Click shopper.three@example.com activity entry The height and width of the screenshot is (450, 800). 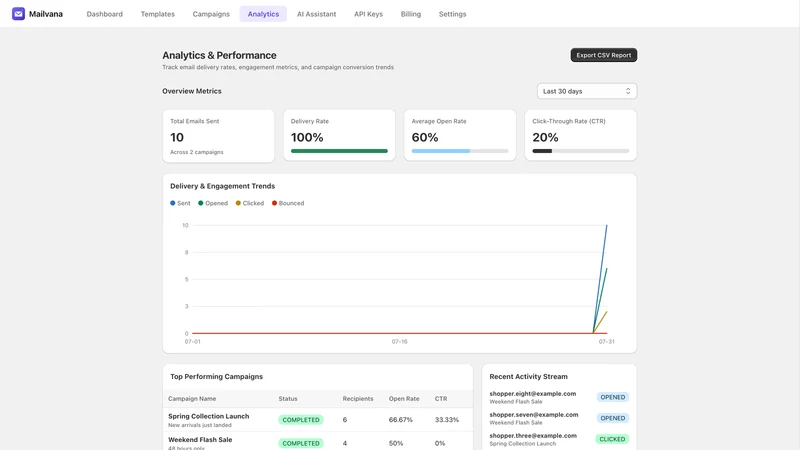coord(559,439)
